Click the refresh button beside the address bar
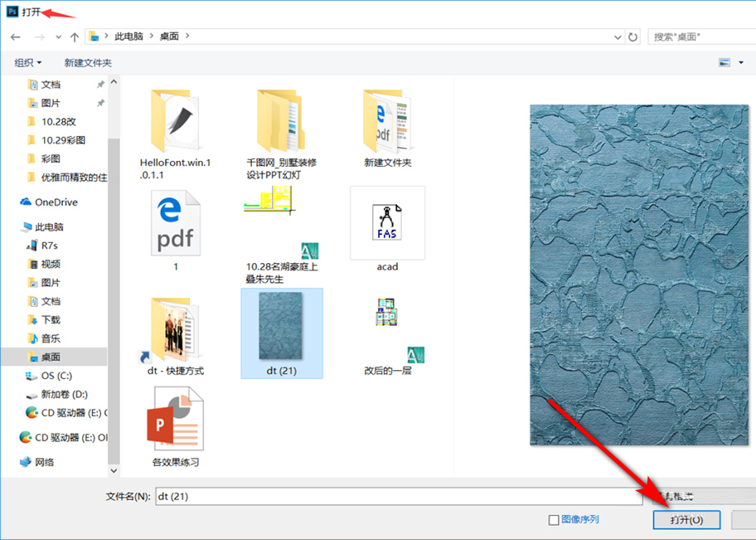The width and height of the screenshot is (756, 540). click(632, 36)
